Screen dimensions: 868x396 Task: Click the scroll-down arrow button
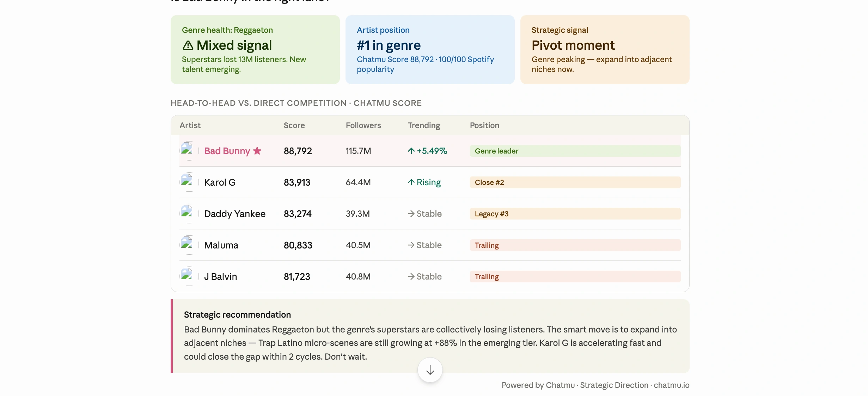coord(430,370)
